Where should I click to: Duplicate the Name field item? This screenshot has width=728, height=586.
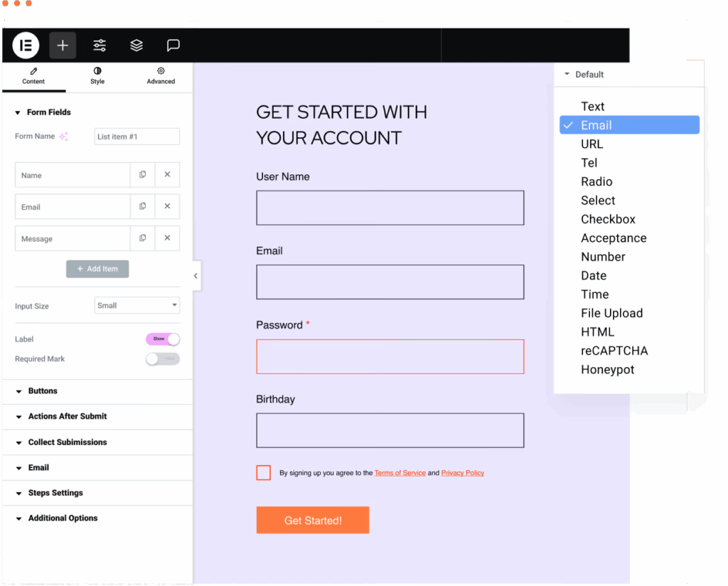point(142,175)
